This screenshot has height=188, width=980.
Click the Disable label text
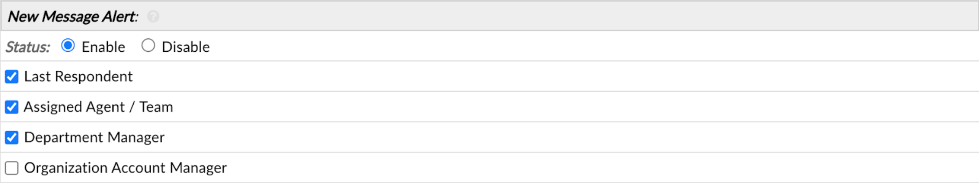tap(186, 47)
